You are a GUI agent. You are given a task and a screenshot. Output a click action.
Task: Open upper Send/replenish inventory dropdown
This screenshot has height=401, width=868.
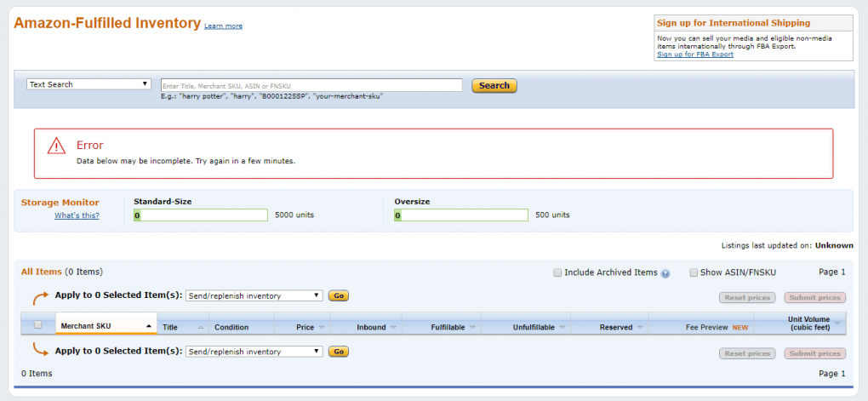click(x=254, y=295)
